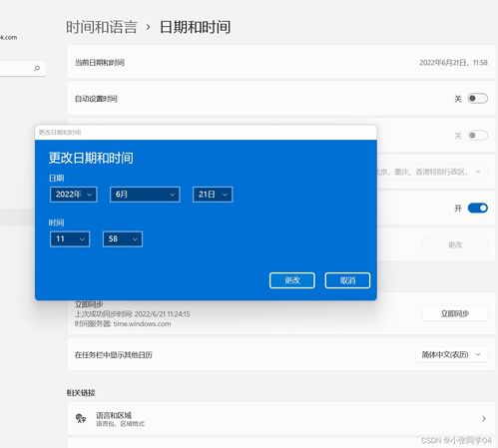Open the day dropdown showing 21日

point(213,195)
